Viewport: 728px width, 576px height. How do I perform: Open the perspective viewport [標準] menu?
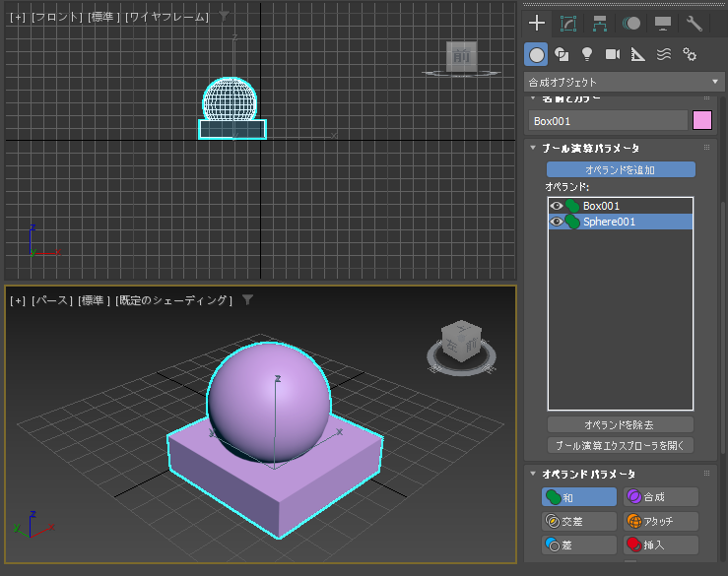pyautogui.click(x=94, y=300)
